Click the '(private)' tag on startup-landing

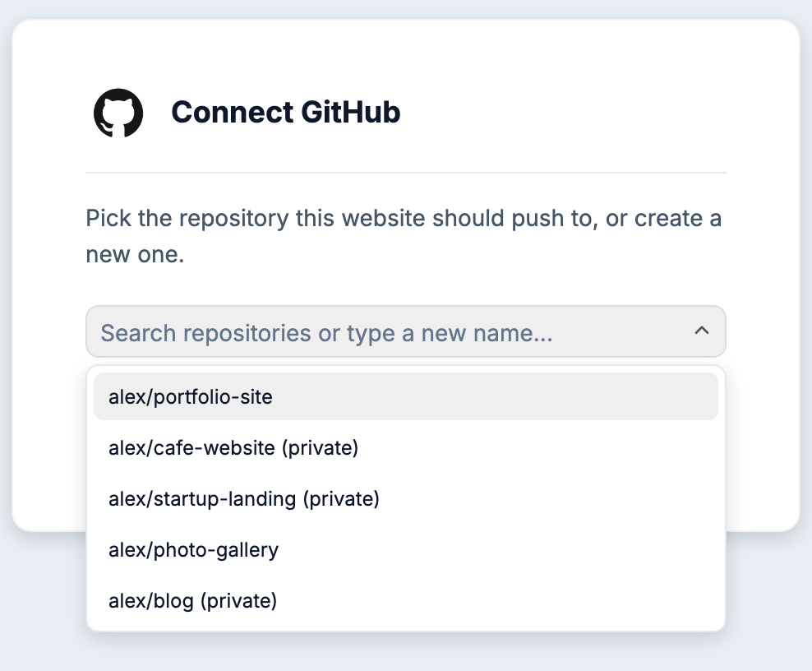coord(341,499)
